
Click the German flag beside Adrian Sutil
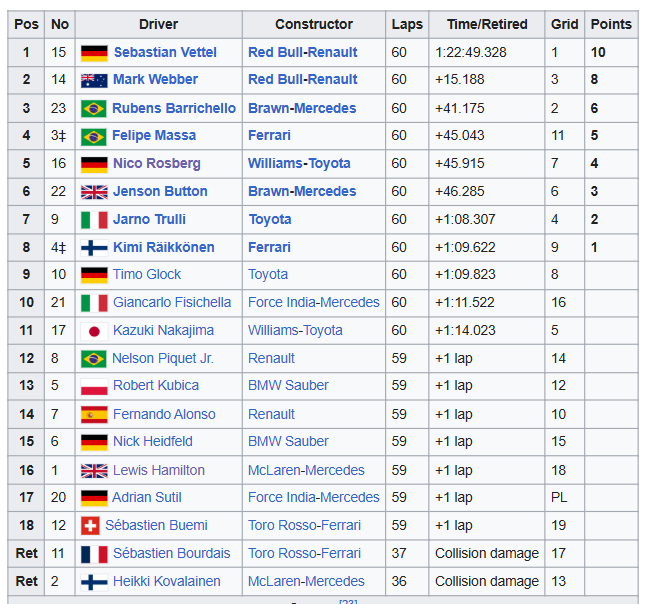94,498
